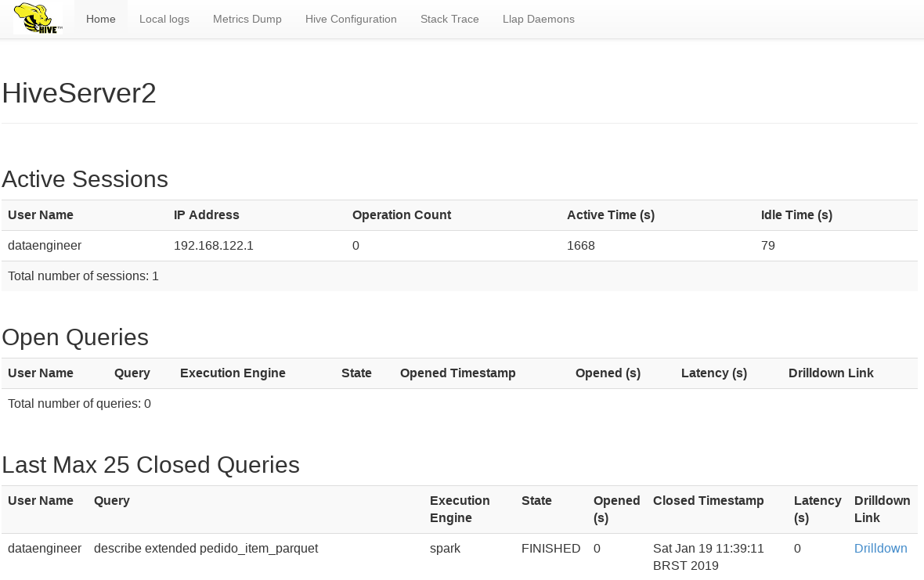Click the HiveServer2 page title
Viewport: 924px width, 580px height.
click(x=79, y=93)
